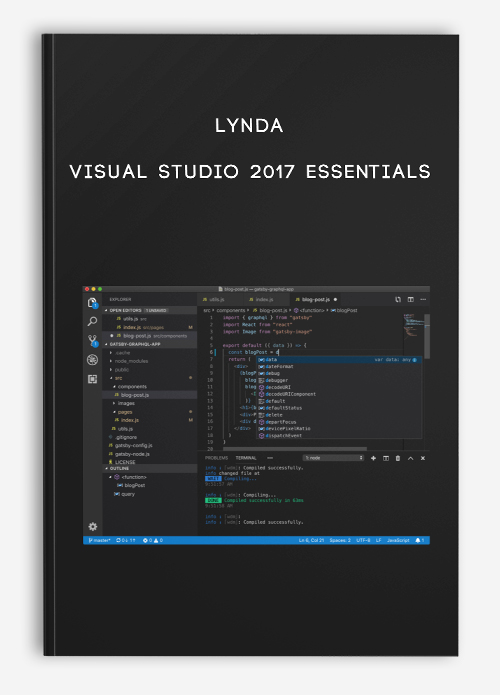Close the terminal panel with X icon
The height and width of the screenshot is (695, 500).
pyautogui.click(x=423, y=458)
